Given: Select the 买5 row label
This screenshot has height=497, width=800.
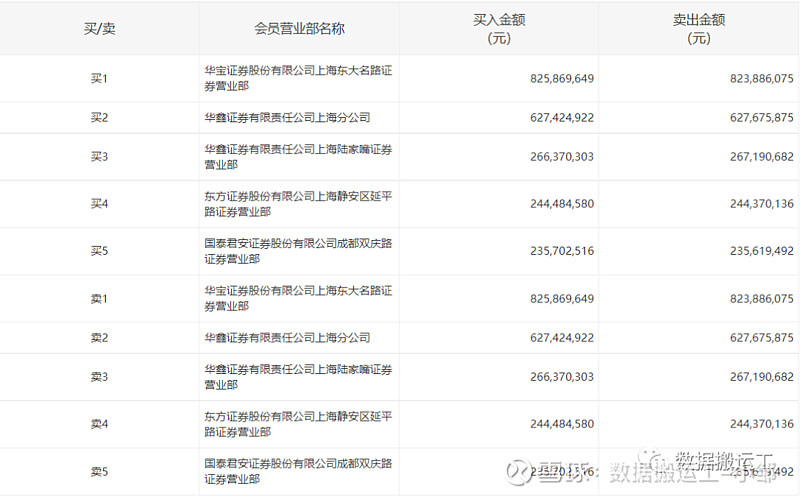Looking at the screenshot, I should point(99,251).
